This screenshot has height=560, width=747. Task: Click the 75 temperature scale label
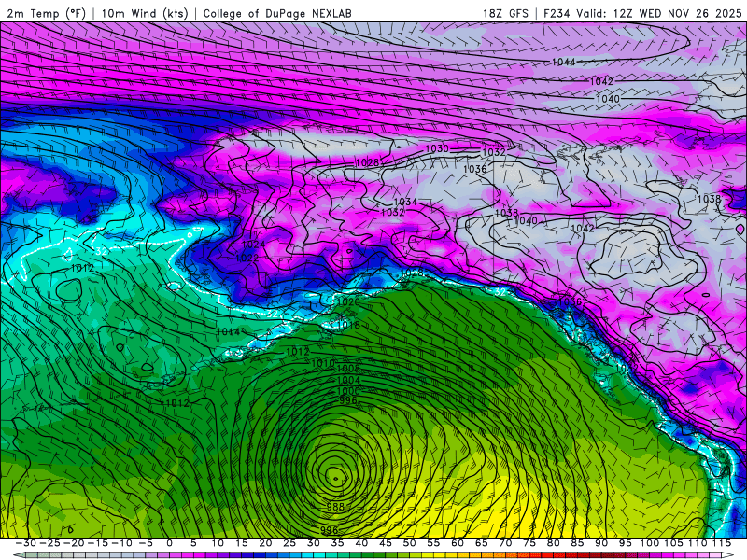529,543
